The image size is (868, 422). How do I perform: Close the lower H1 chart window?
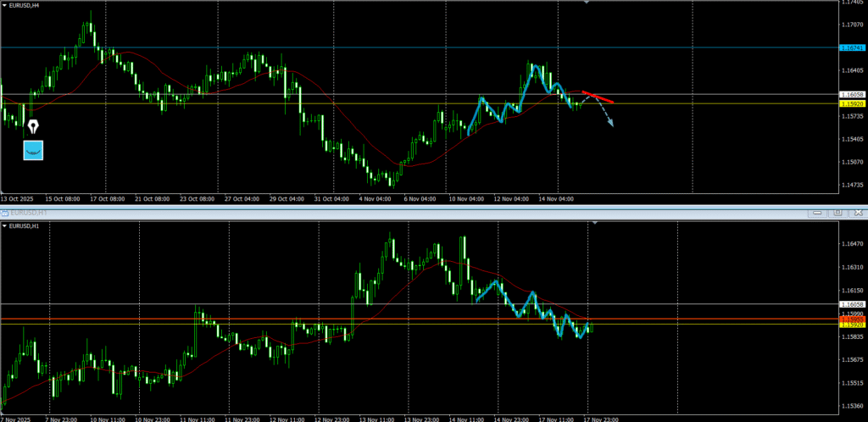click(856, 212)
